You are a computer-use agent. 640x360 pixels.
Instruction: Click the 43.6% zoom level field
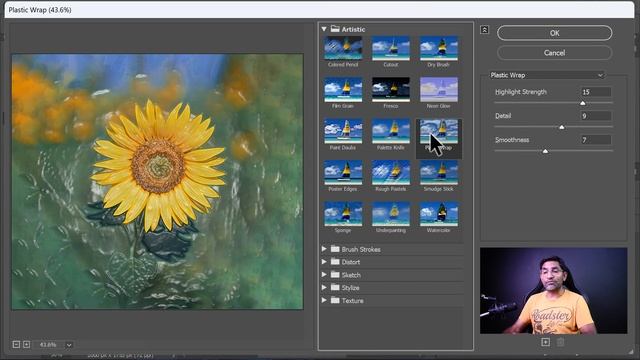[x=48, y=345]
